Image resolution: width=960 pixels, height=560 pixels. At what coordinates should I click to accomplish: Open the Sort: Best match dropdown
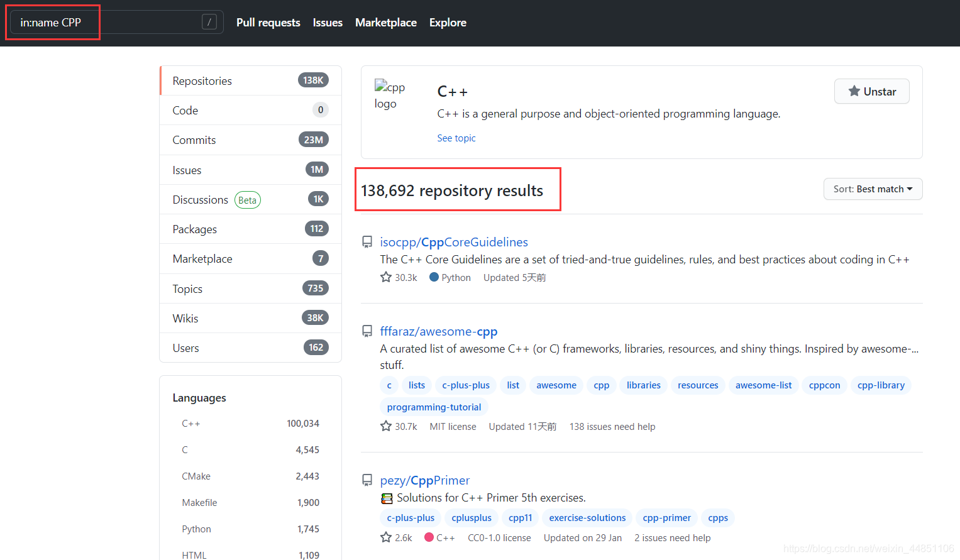873,189
